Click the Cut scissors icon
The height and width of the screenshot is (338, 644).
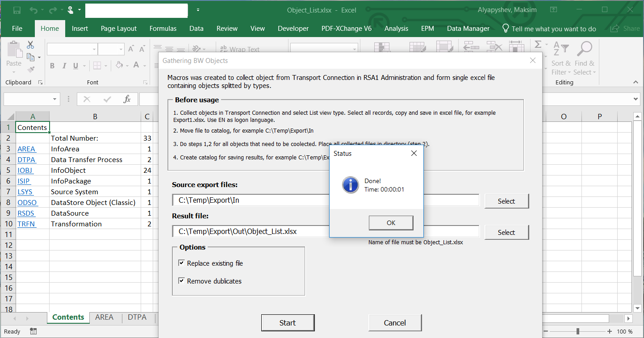[30, 45]
